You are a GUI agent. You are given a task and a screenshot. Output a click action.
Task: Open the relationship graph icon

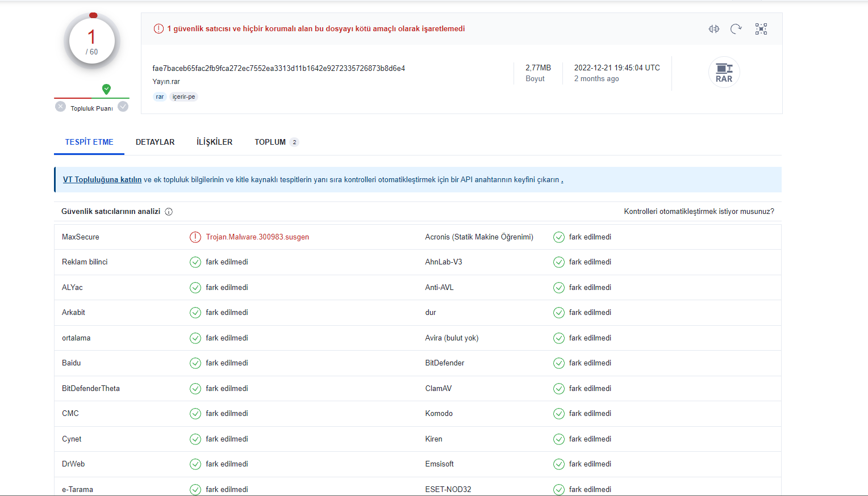[x=761, y=29]
